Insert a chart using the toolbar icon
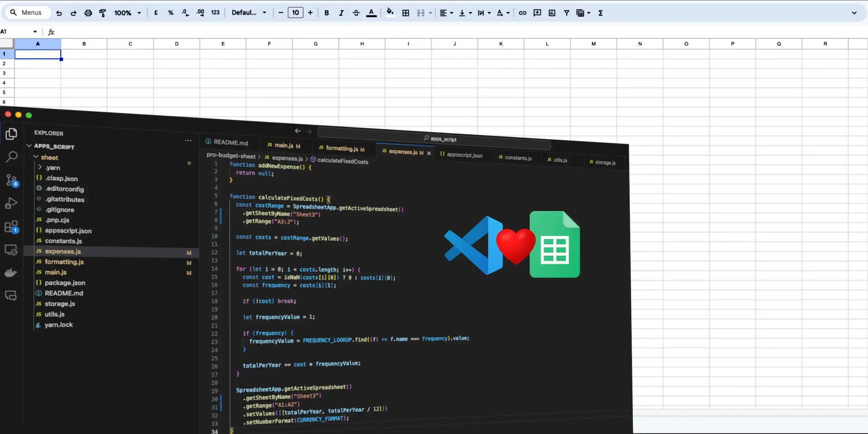 tap(552, 13)
